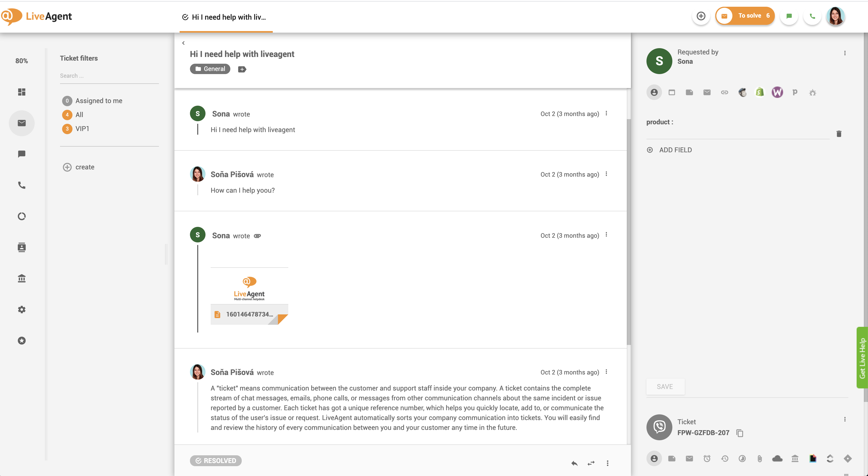Open the Mailchimp integration icon

point(743,92)
